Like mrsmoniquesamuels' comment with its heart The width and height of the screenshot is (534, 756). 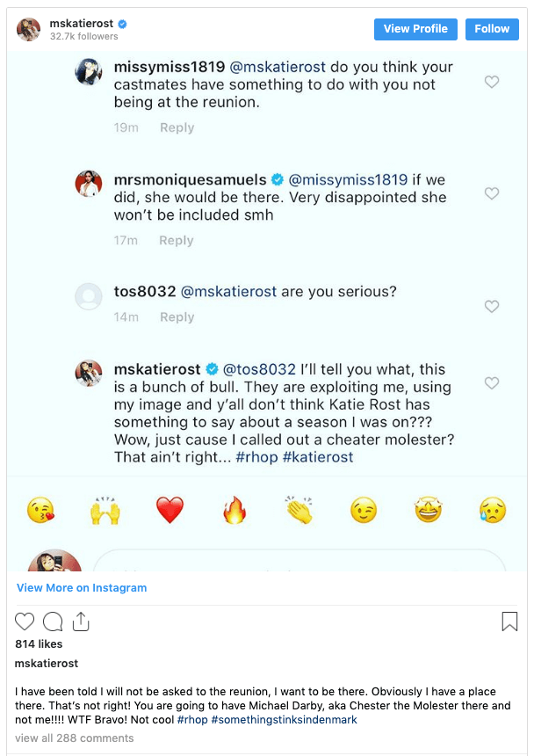[492, 193]
